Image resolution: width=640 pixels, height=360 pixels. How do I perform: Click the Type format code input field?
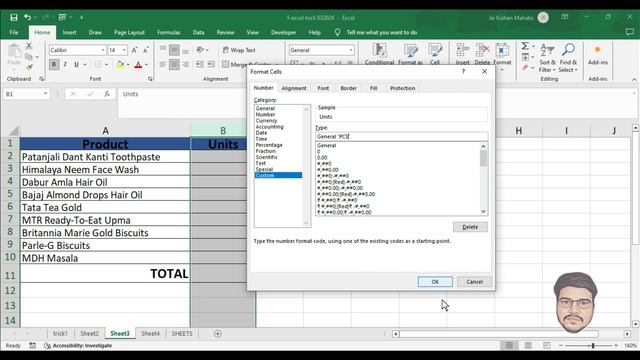tap(401, 137)
